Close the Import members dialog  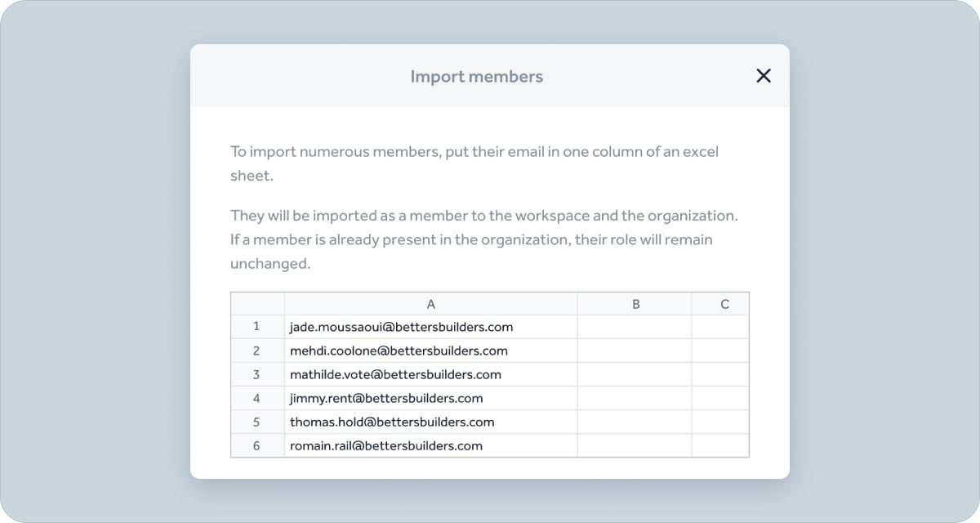pos(763,76)
